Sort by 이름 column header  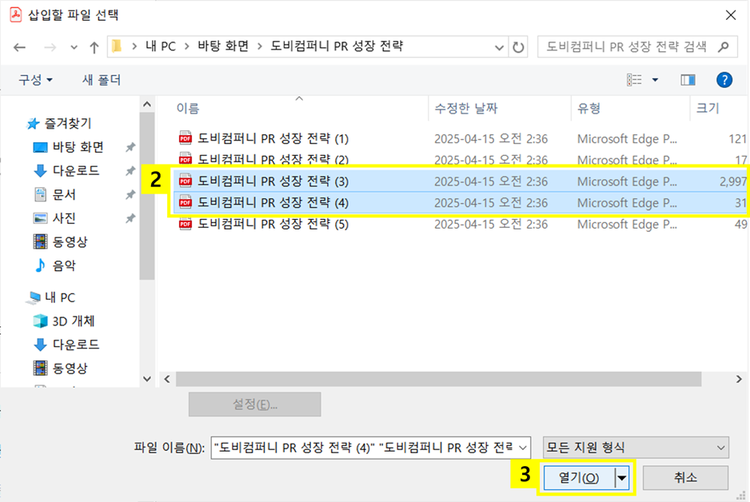point(188,109)
